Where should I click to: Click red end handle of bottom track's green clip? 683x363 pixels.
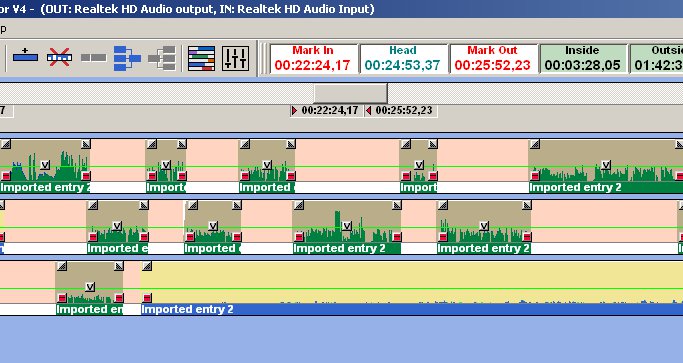(x=119, y=298)
